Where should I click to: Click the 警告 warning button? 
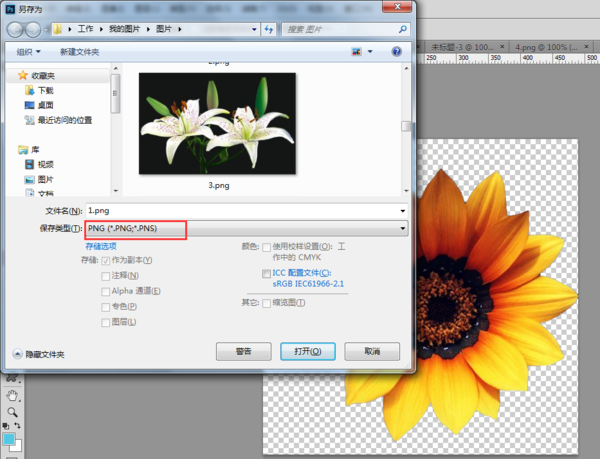tap(244, 351)
